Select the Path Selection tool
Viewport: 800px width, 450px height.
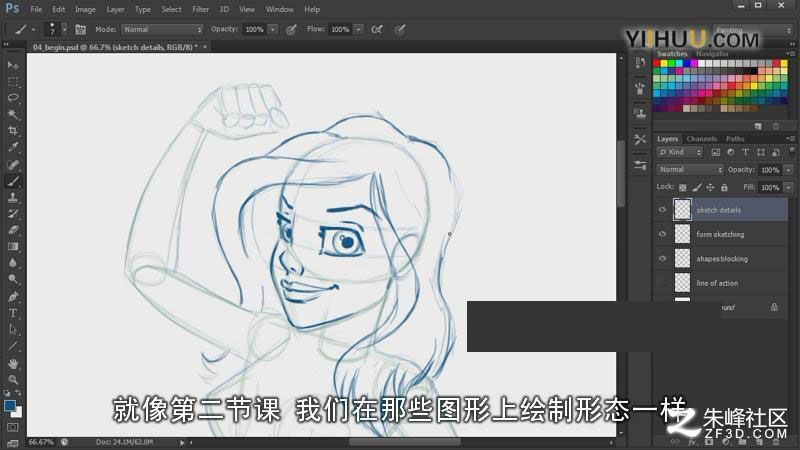click(x=13, y=330)
